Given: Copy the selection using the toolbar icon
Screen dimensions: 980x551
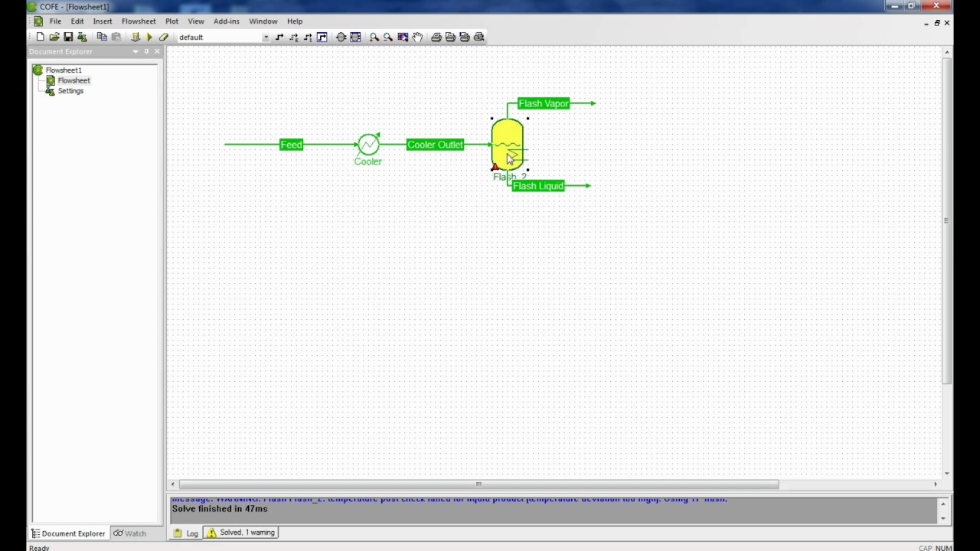Looking at the screenshot, I should 102,37.
